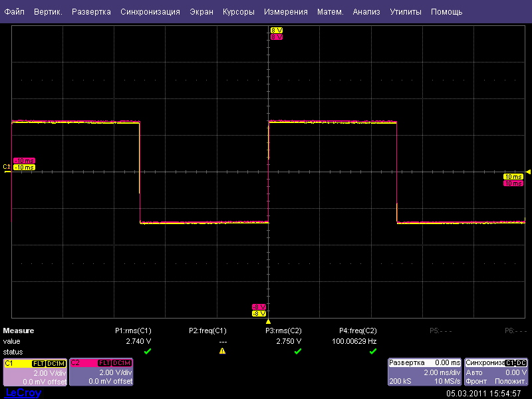Select the pink C2 channel descriptor box
The height and width of the screenshot is (399, 532).
(101, 372)
